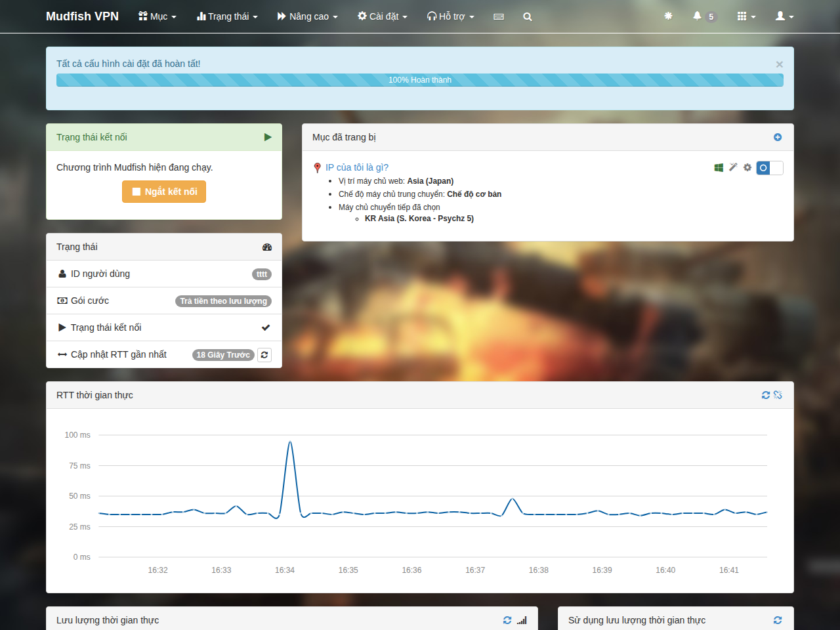
Task: Refresh the RTT thời gian thực chart
Action: coord(766,395)
